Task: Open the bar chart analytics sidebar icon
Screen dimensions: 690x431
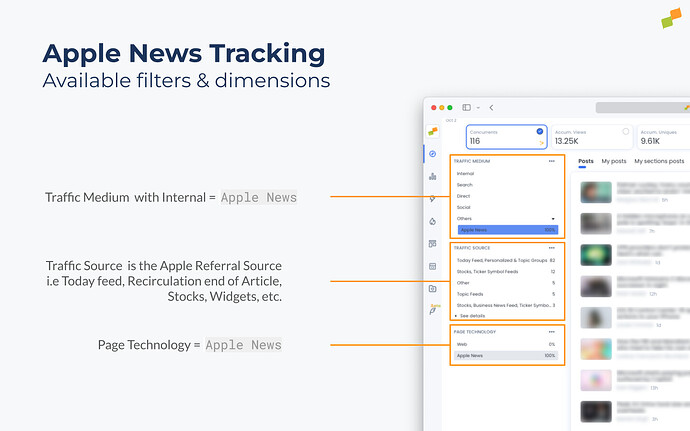Action: pyautogui.click(x=433, y=177)
